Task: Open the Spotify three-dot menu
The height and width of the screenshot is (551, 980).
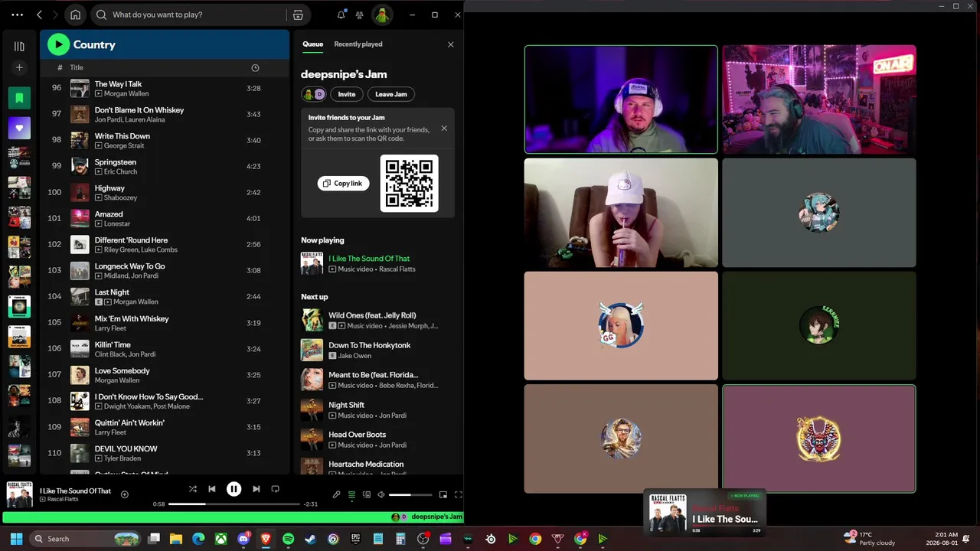Action: (x=18, y=15)
